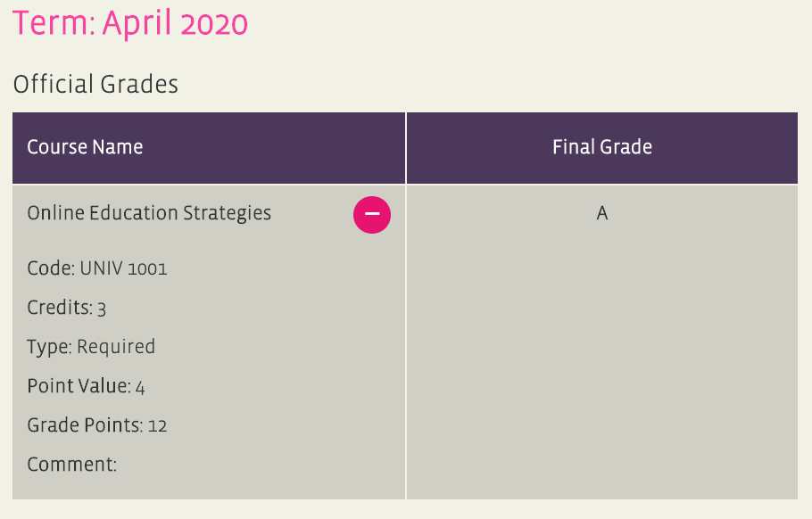
Task: Click the Type: Required line
Action: [x=91, y=347]
